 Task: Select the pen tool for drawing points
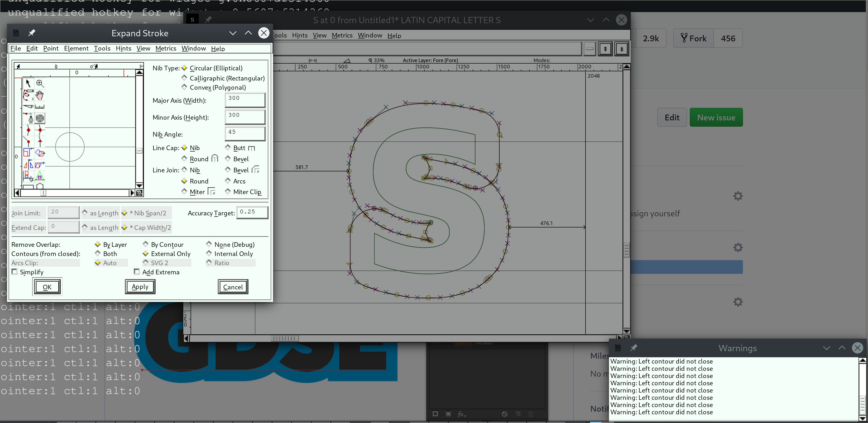pos(28,118)
